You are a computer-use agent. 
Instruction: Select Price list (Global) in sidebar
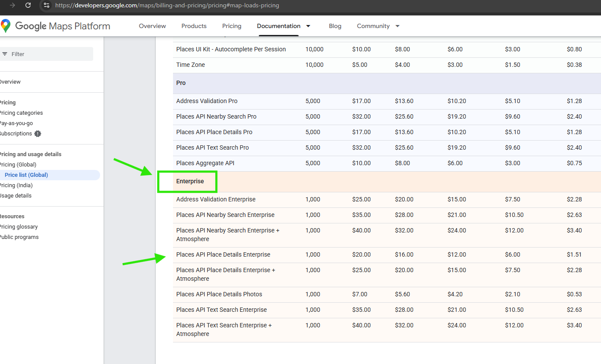click(x=26, y=175)
